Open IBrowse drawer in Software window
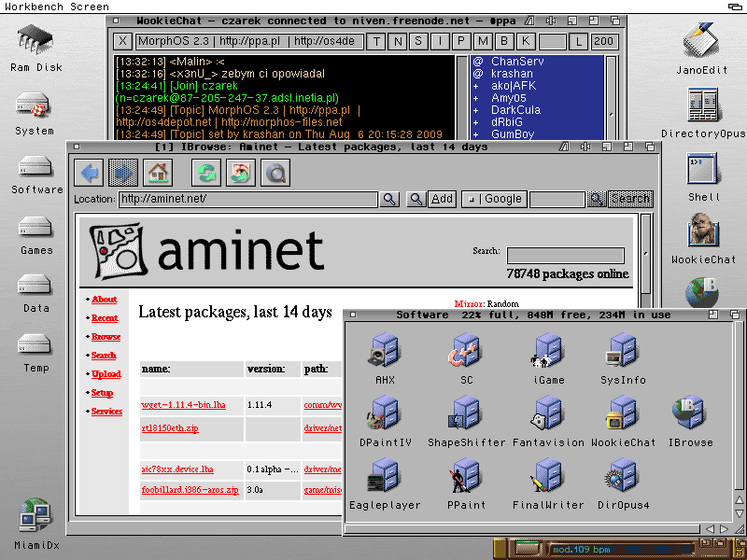747x560 pixels. pyautogui.click(x=689, y=413)
